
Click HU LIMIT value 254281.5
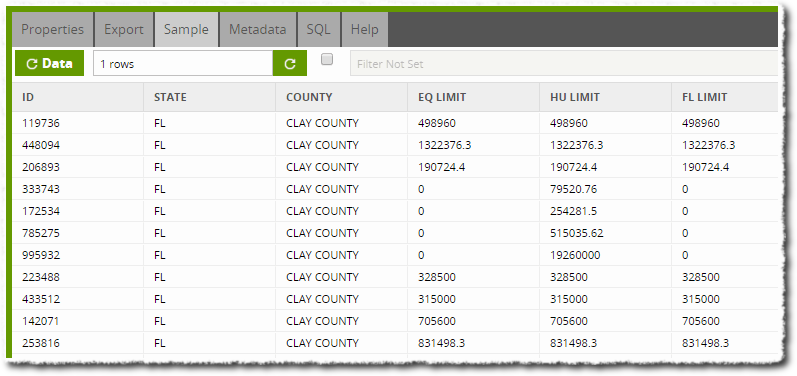click(573, 211)
